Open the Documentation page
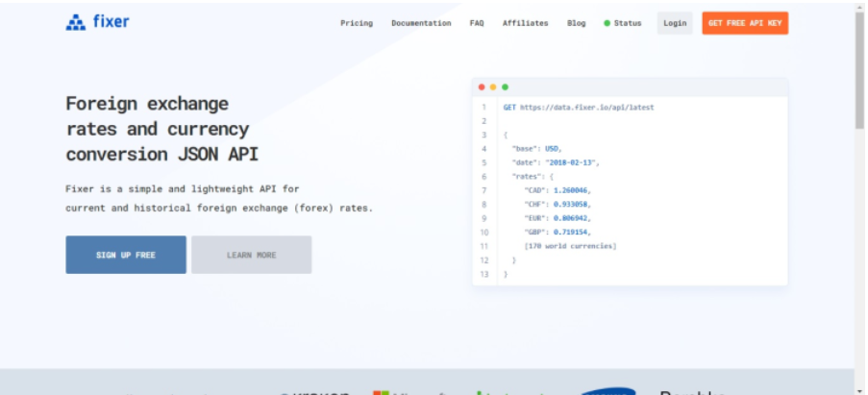 pyautogui.click(x=421, y=23)
